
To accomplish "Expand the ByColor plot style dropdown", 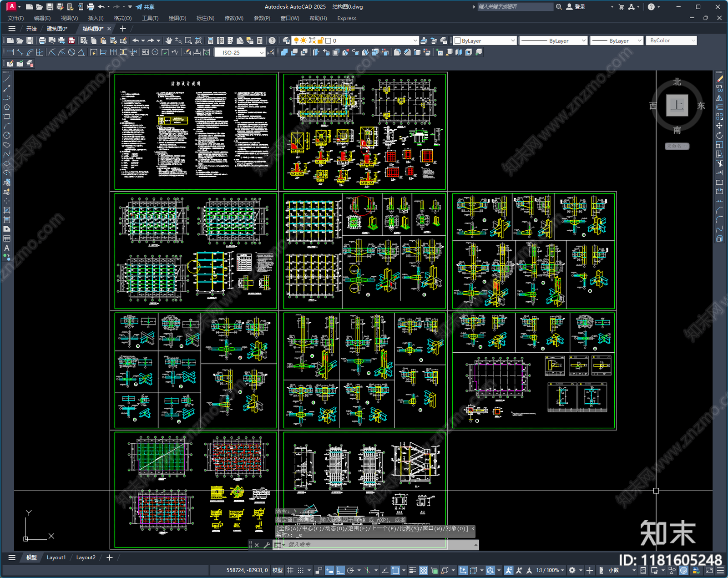I will [x=693, y=41].
